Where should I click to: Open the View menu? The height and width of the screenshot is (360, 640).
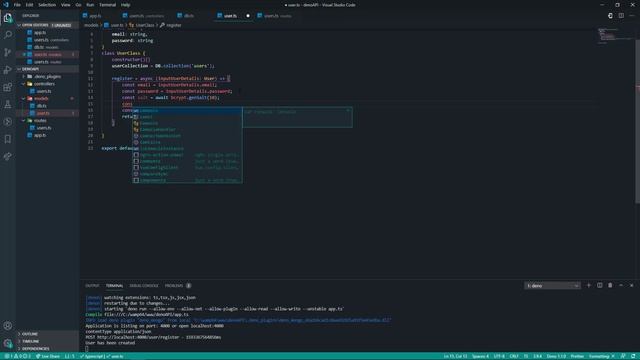click(x=66, y=5)
